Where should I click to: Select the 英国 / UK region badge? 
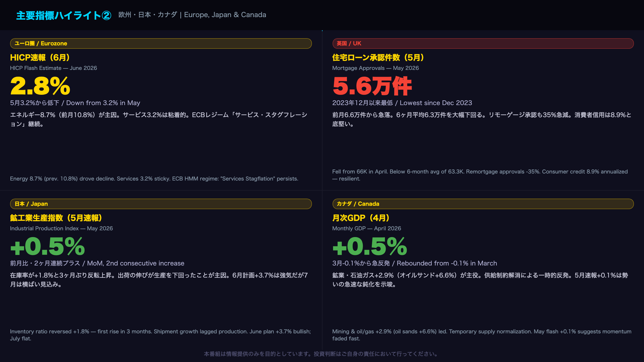tap(483, 43)
